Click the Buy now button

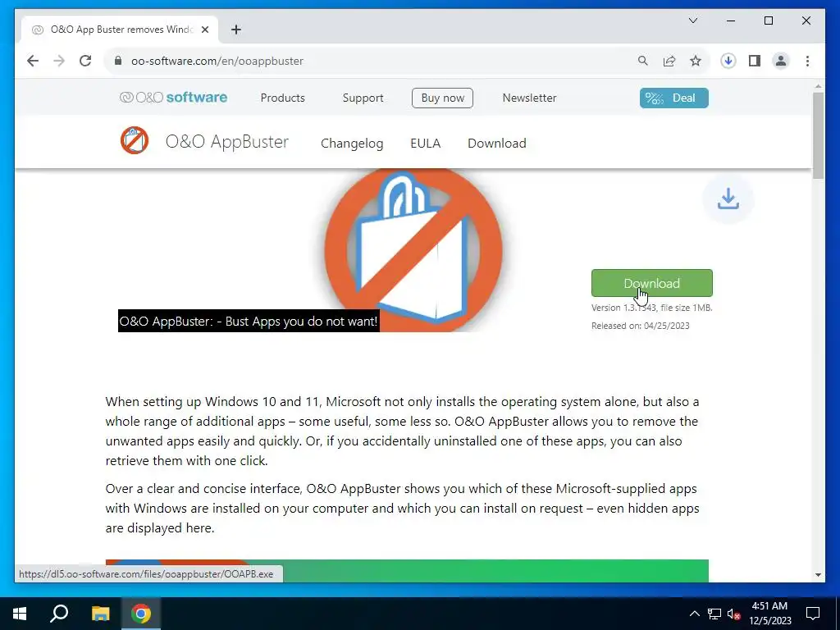click(x=442, y=98)
